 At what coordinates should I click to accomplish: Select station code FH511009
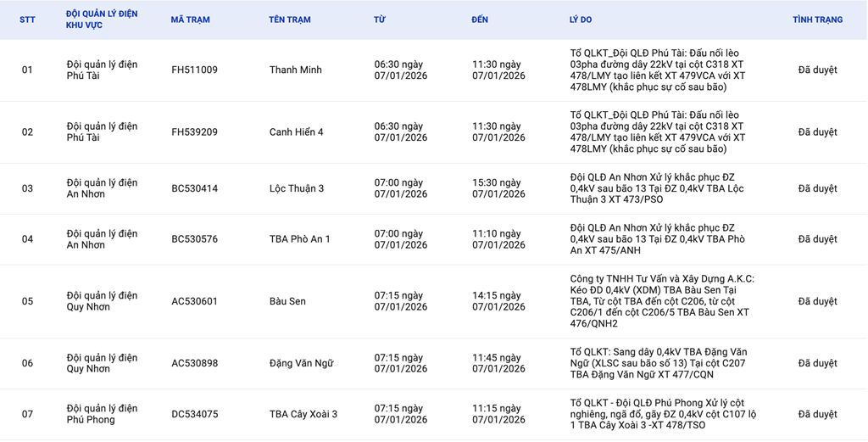[x=194, y=70]
